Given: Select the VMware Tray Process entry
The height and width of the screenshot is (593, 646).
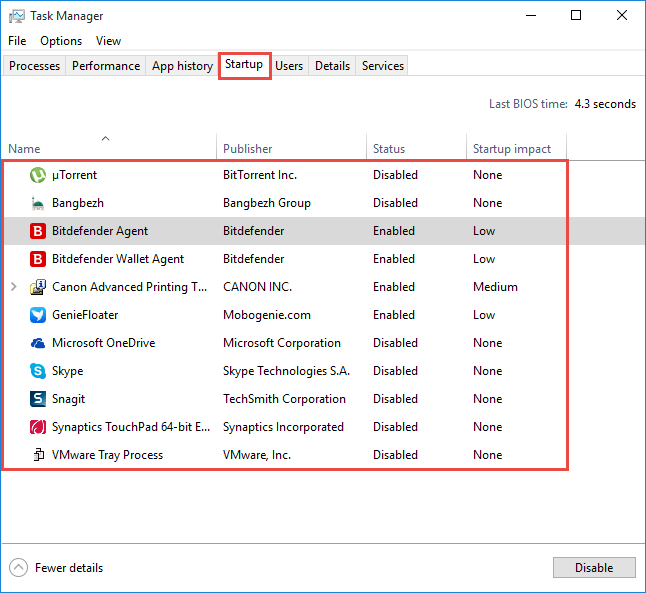Looking at the screenshot, I should point(108,455).
